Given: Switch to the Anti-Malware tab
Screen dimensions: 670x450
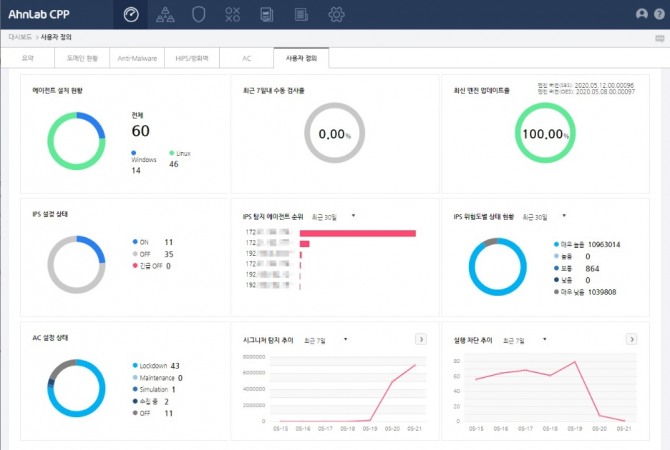Looking at the screenshot, I should point(135,59).
